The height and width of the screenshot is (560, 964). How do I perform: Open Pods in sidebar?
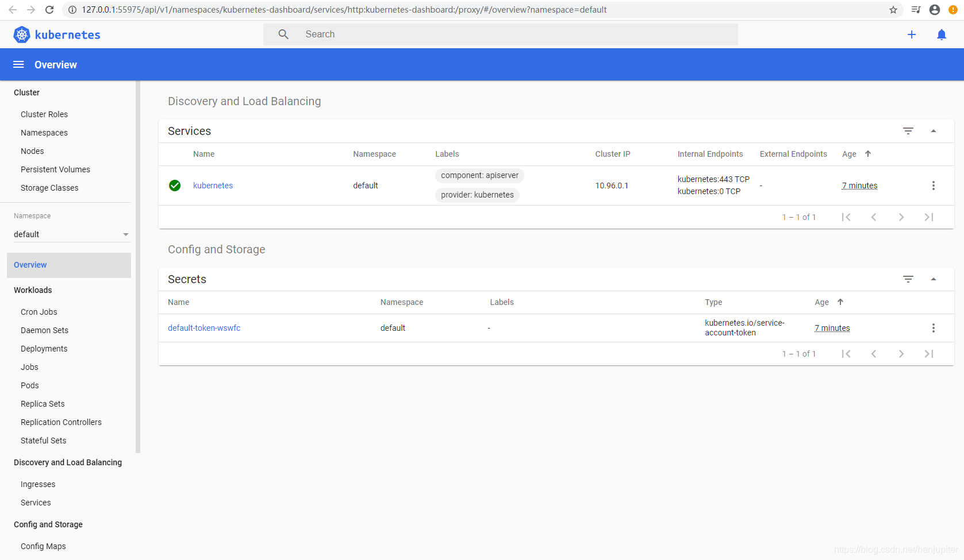[x=30, y=385]
